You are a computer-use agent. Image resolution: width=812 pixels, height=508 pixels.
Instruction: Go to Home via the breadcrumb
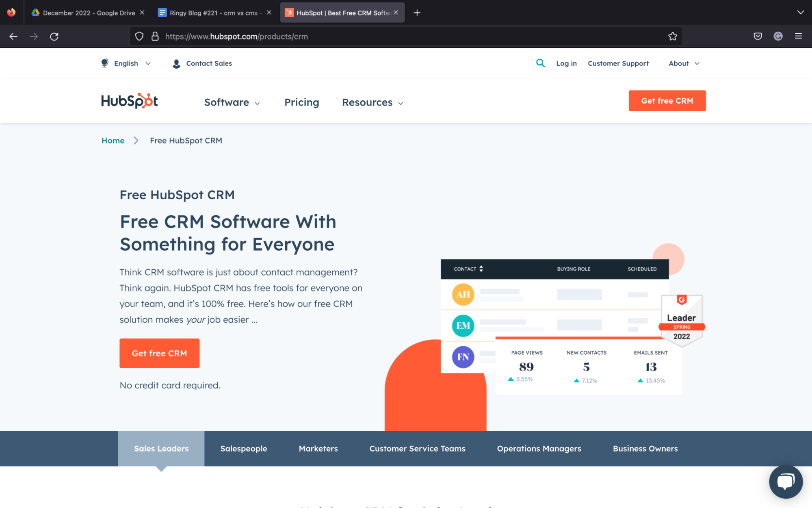113,140
